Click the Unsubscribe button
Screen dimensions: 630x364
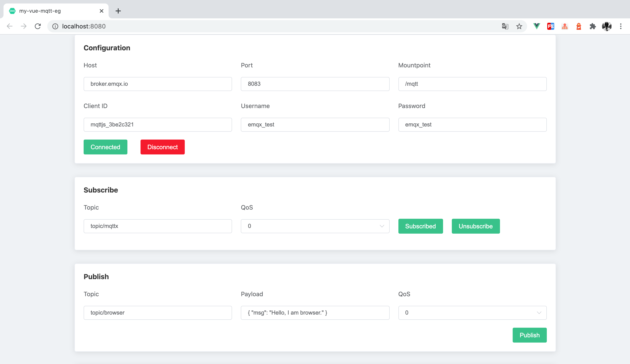tap(475, 226)
